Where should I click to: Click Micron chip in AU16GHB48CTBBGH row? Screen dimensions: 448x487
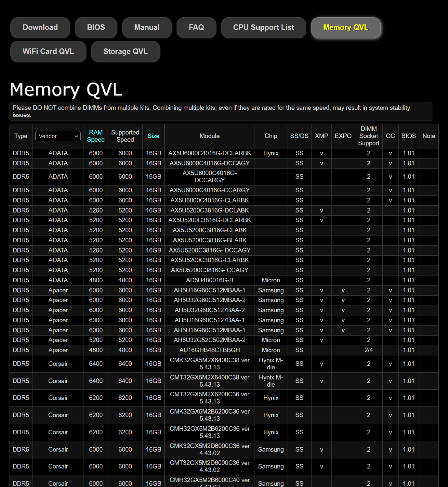click(271, 350)
